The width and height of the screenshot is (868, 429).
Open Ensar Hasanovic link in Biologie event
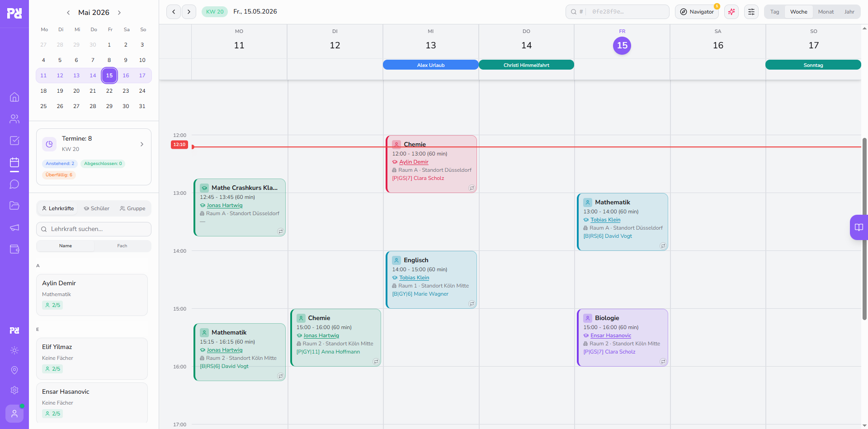(611, 335)
